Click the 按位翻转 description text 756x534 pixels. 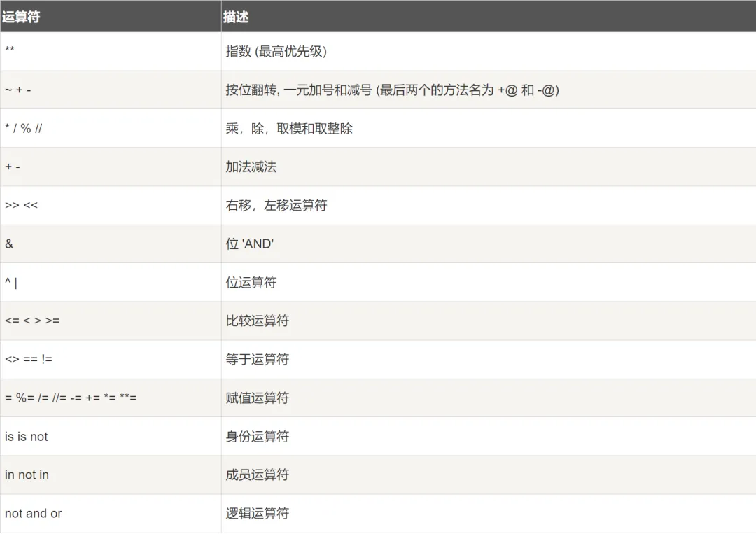pos(393,90)
